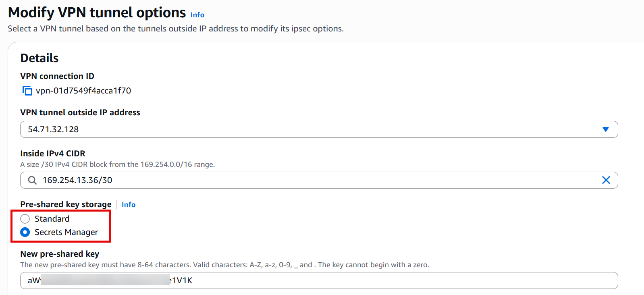Open Info link beside the page title

point(197,15)
